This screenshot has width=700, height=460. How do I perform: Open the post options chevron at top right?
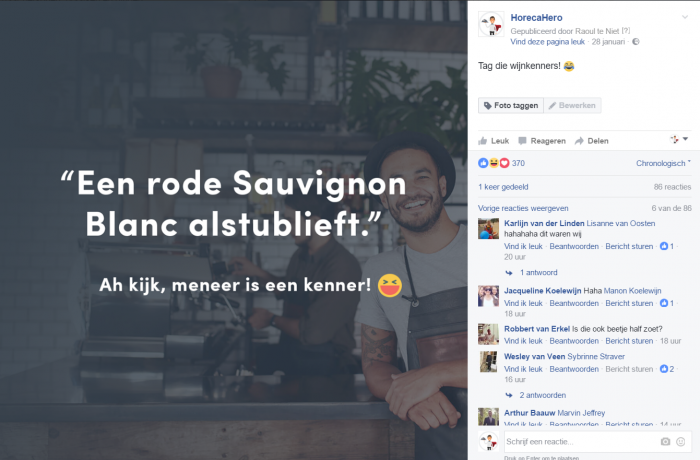click(x=685, y=17)
